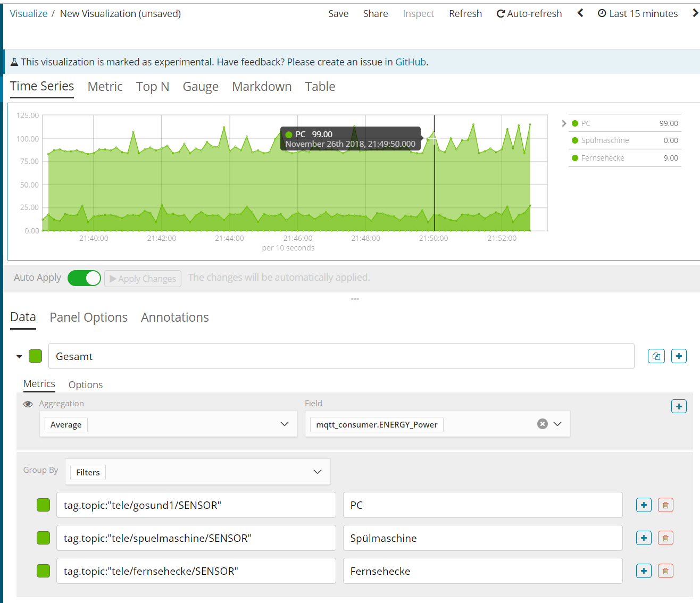Open the Auto-refresh interval menu
Screen dimensions: 700x603
click(529, 13)
